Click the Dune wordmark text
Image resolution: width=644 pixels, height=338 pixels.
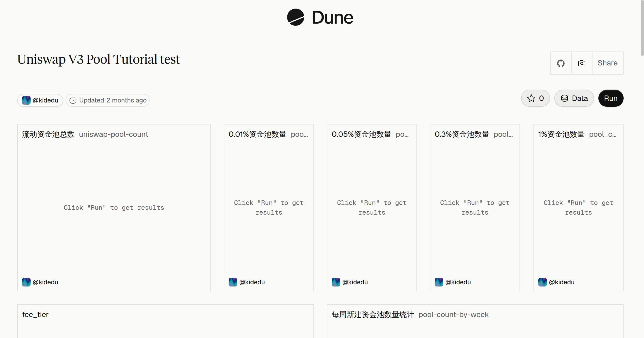click(333, 17)
